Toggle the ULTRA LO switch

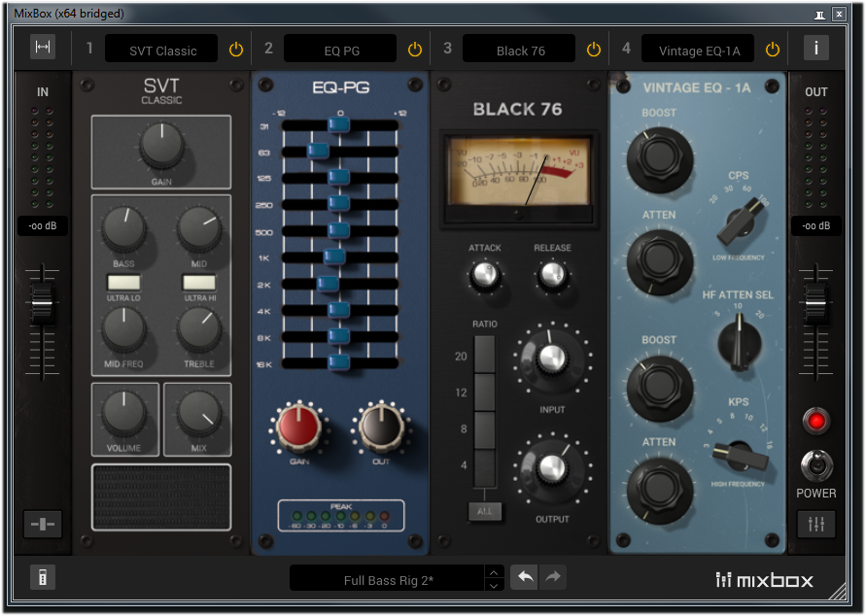point(123,283)
